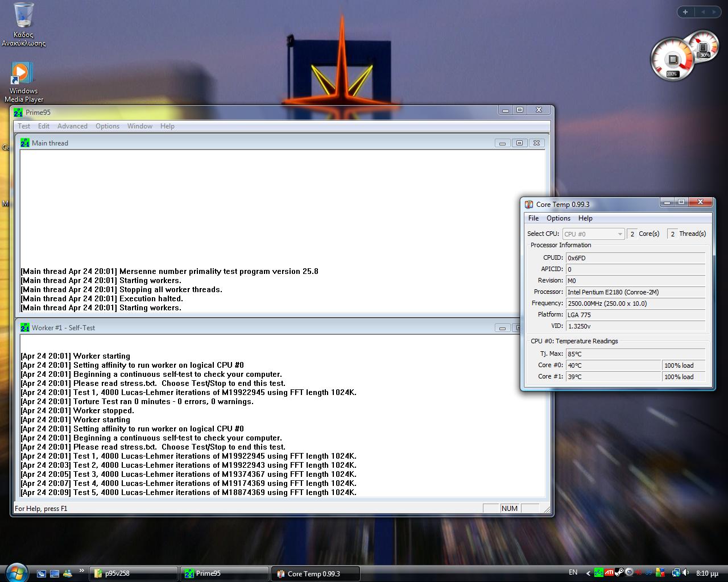Click the third quick launch icon
Viewport: 728px width, 582px height.
pos(68,573)
